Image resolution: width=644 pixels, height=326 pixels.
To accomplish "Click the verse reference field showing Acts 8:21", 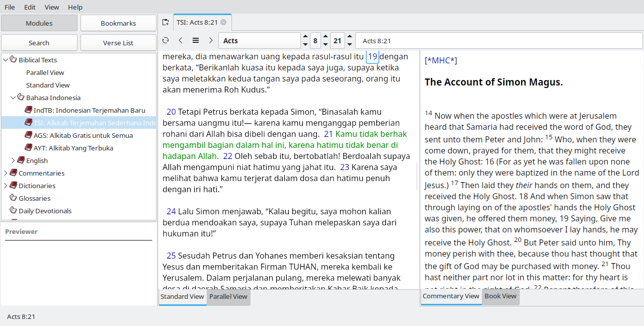I will click(498, 41).
